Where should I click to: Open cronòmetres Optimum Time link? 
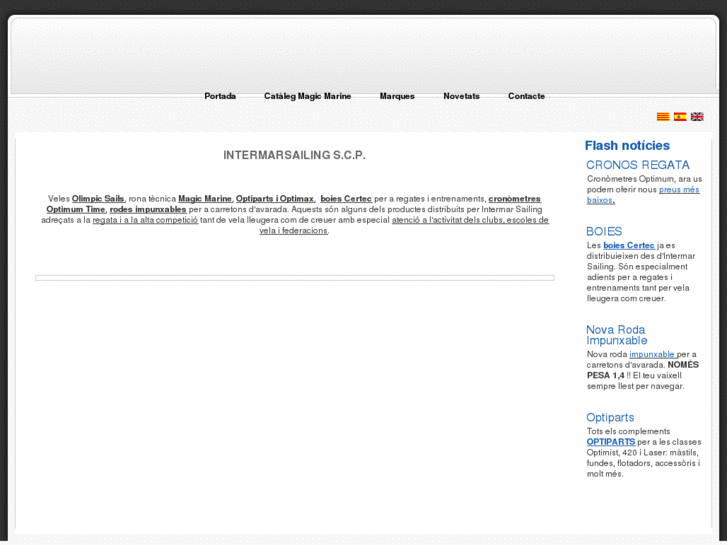point(515,199)
